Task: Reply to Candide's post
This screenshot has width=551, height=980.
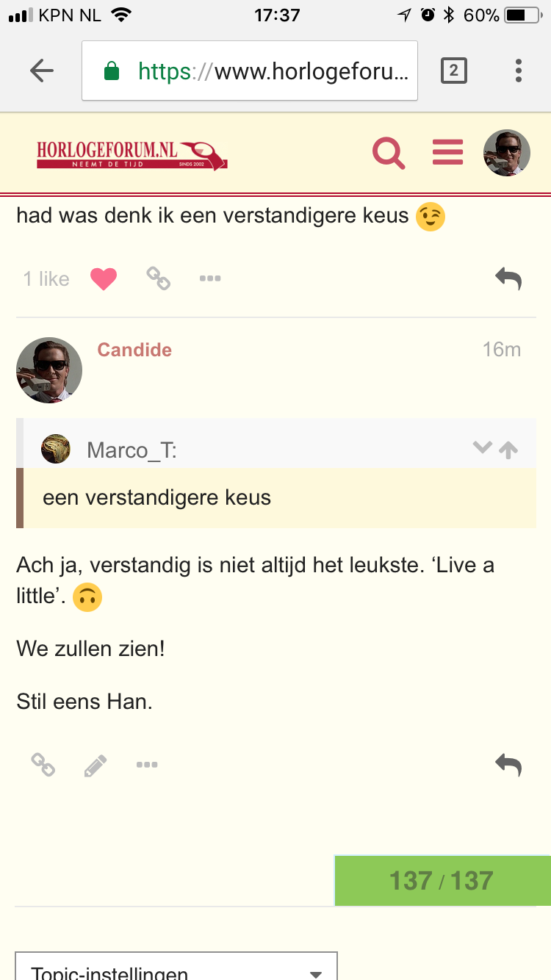Action: click(508, 765)
